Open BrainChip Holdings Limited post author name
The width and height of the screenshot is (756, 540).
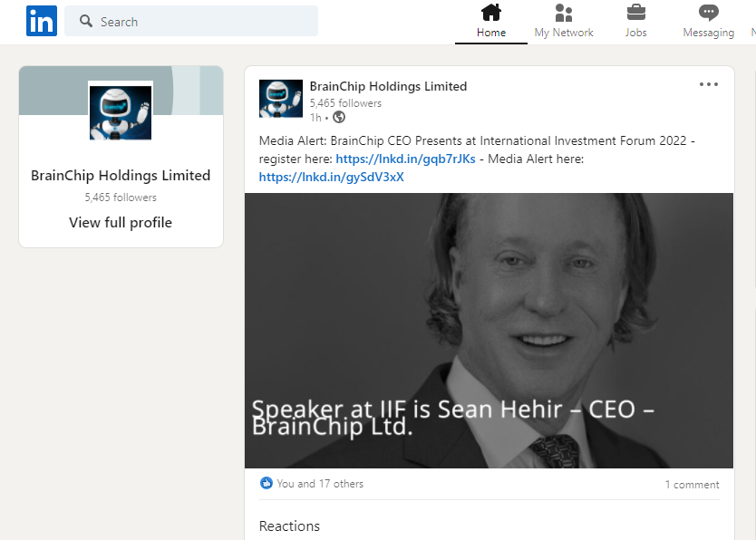pyautogui.click(x=388, y=86)
